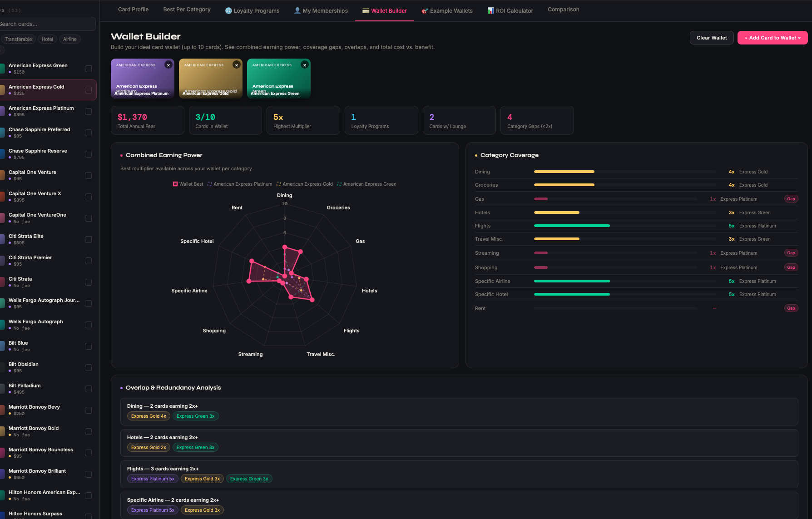812x519 pixels.
Task: Click the Cards w/ Lounge stat box
Action: point(459,120)
